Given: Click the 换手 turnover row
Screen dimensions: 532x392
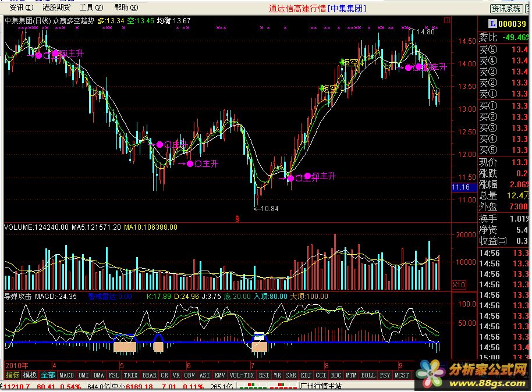Looking at the screenshot, I should point(503,219).
